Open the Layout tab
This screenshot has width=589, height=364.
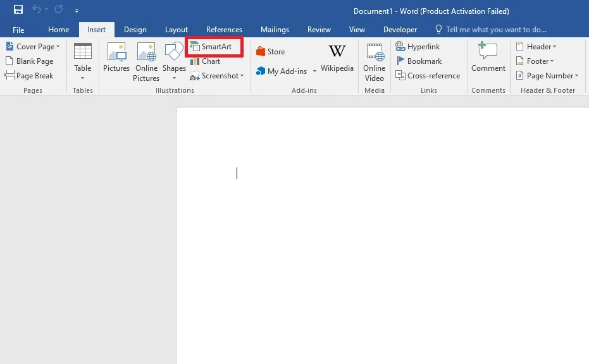[176, 30]
